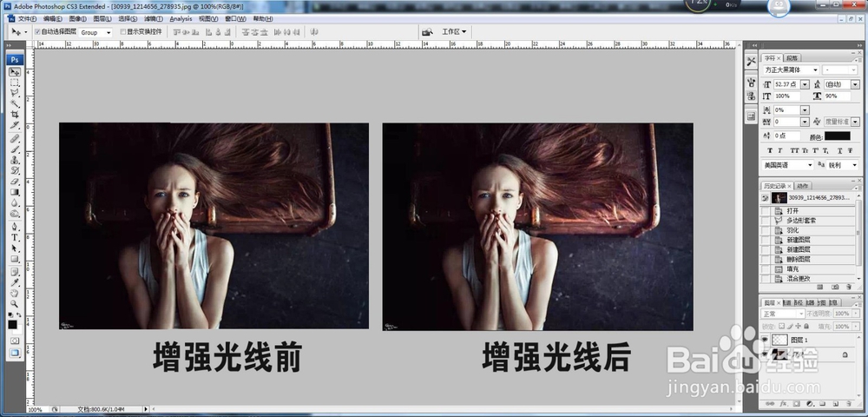Viewport: 868px width, 417px height.
Task: Open leading (自动) dropdown arrow
Action: 855,85
